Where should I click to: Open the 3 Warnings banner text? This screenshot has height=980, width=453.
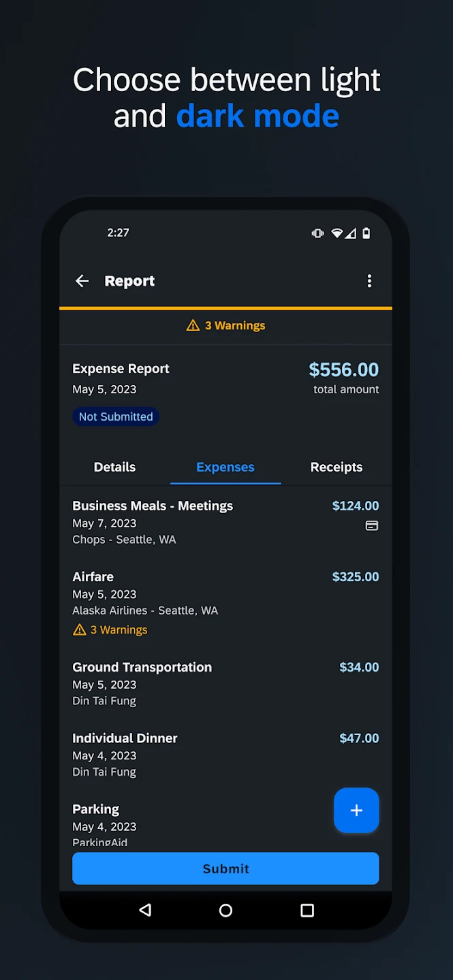tap(235, 326)
